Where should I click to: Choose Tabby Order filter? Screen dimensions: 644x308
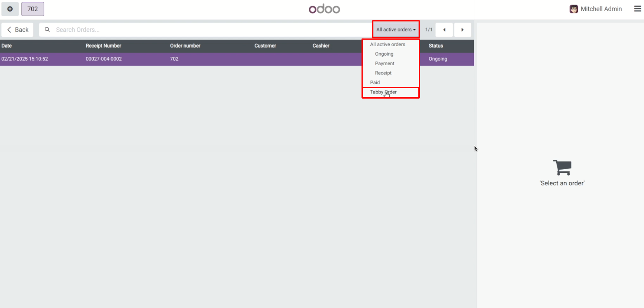[383, 92]
